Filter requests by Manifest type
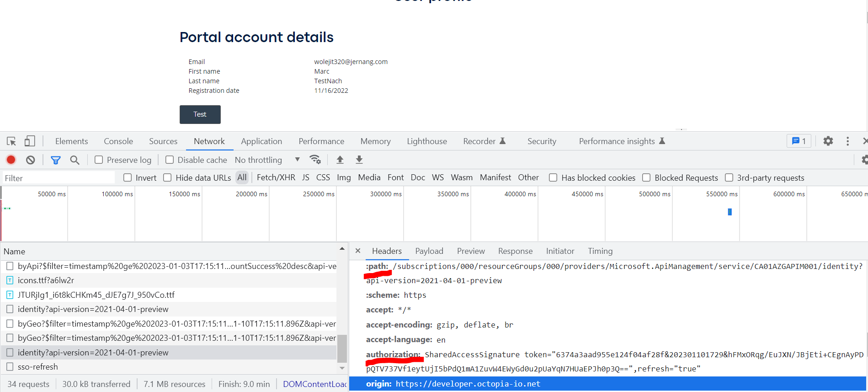Screen dimensions: 868x392 [495, 177]
